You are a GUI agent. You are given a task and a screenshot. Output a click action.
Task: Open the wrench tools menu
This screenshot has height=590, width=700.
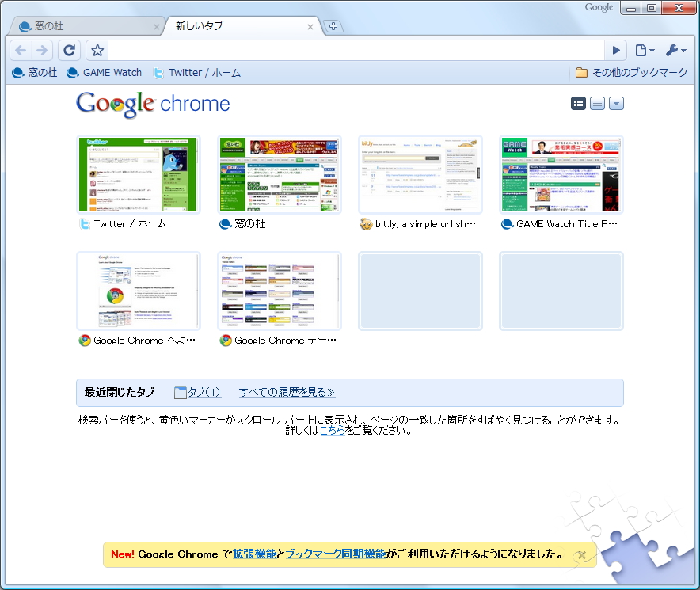[675, 50]
